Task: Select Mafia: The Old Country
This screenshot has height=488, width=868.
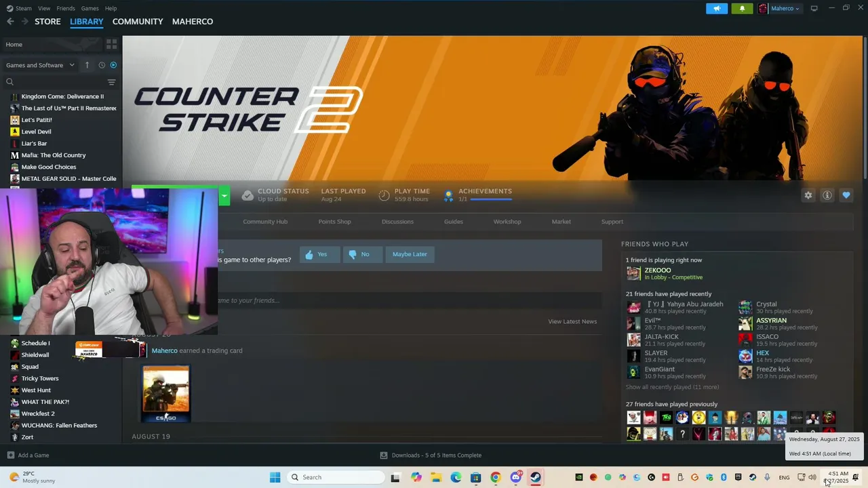Action: pos(54,155)
